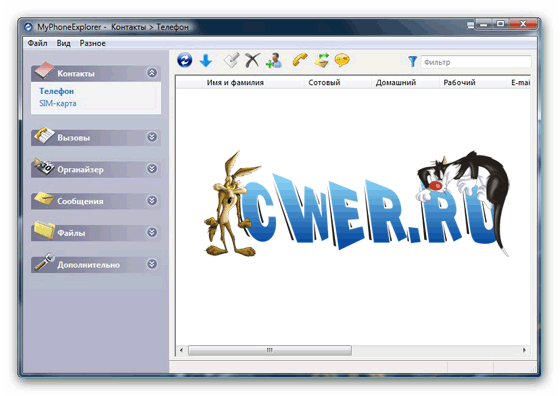This screenshot has height=396, width=560.
Task: Click the edit contact pencil icon
Action: pos(231,60)
